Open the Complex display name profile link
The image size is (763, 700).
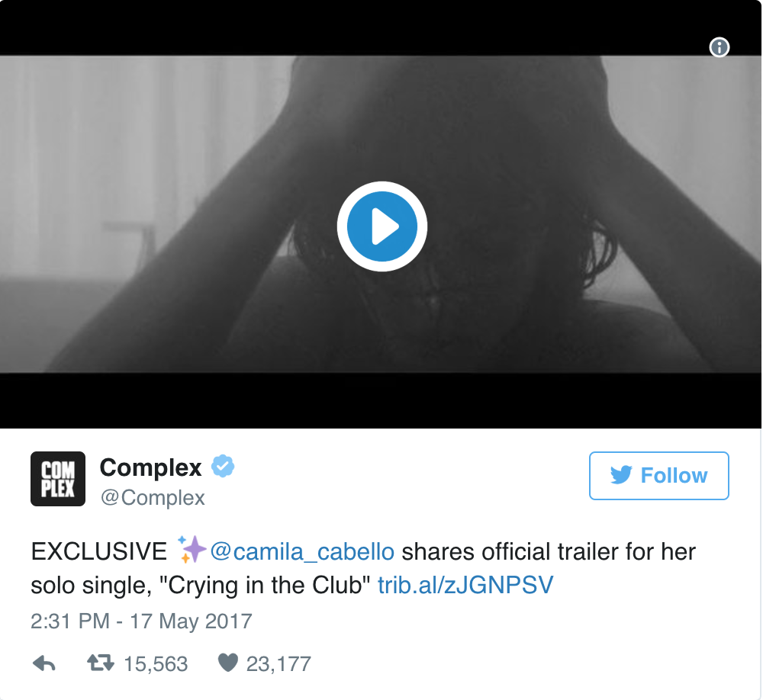click(x=150, y=467)
